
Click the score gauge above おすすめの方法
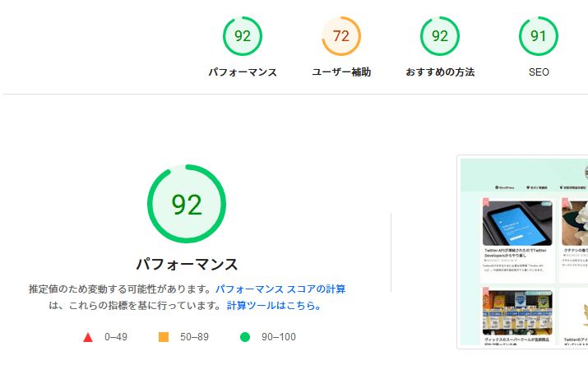click(x=440, y=36)
